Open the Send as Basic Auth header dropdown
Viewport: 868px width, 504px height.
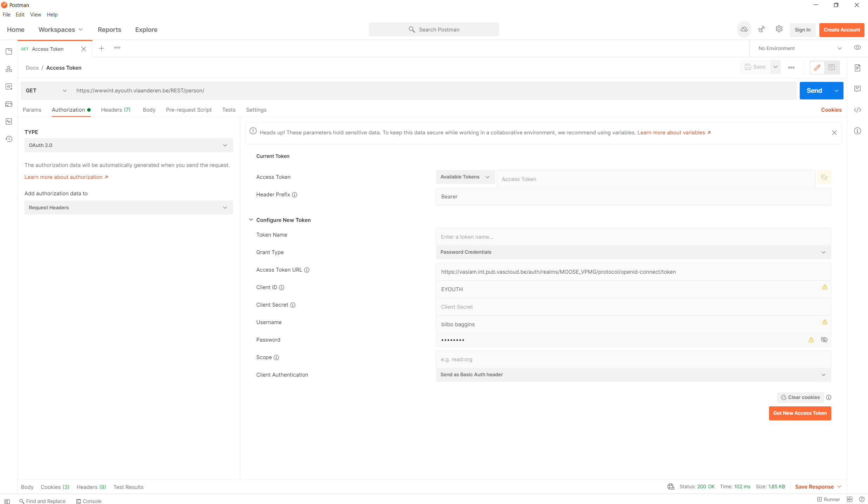coord(633,375)
